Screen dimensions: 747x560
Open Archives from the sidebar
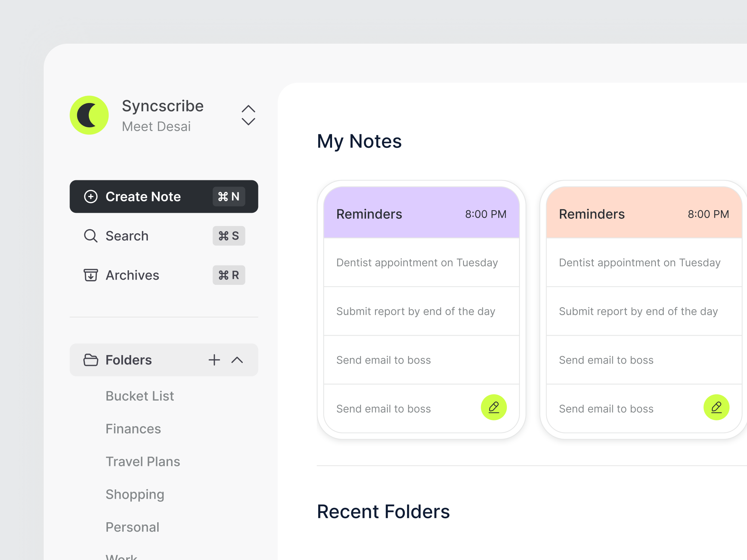(x=132, y=275)
